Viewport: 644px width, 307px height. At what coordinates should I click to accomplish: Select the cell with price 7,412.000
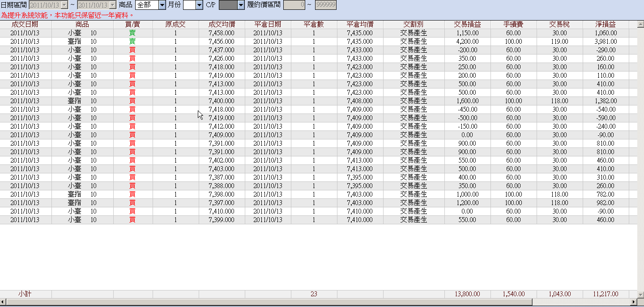point(222,126)
